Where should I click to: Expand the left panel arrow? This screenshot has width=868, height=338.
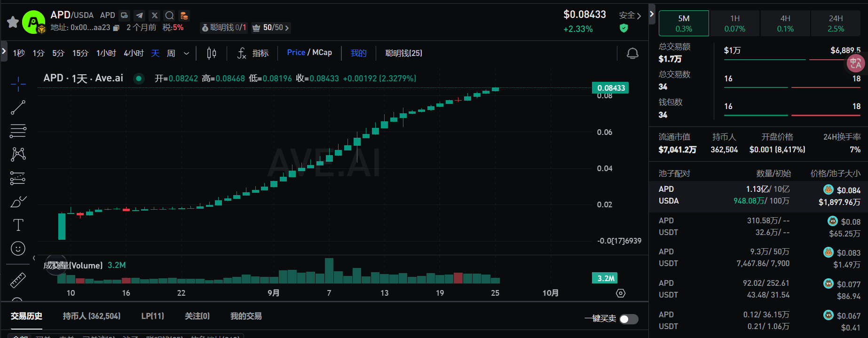pos(4,51)
